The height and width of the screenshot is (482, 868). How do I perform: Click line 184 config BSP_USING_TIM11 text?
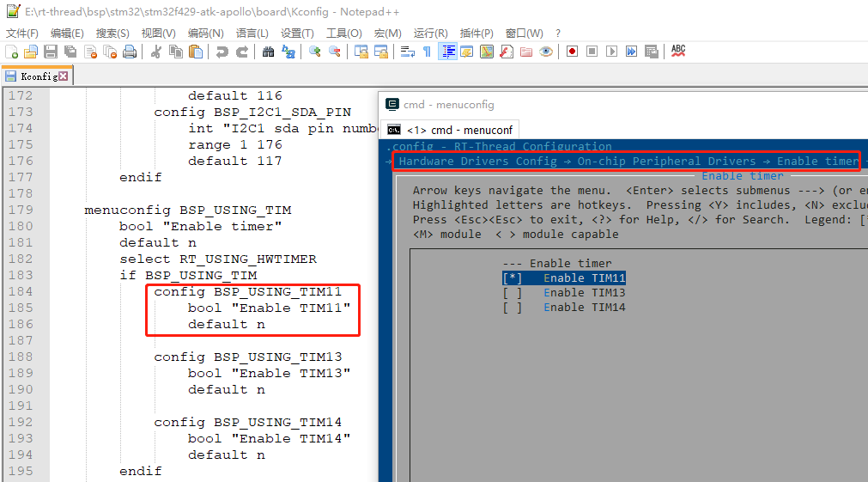[247, 292]
